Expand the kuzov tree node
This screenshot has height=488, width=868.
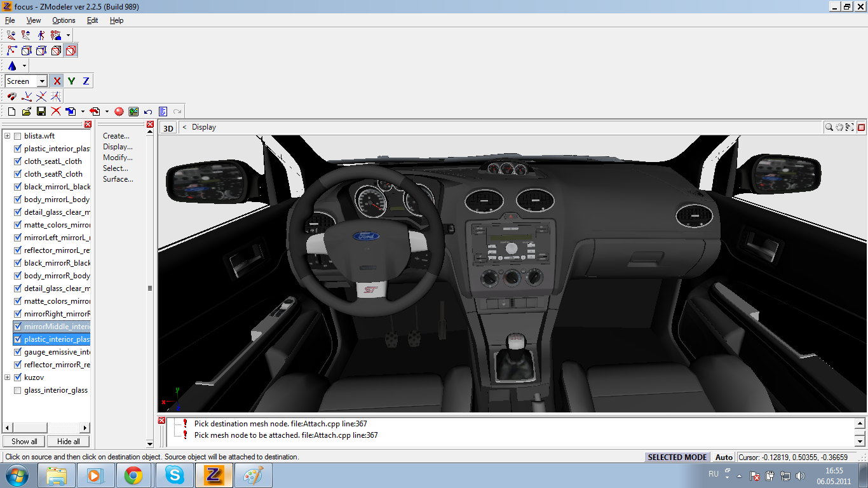point(7,377)
